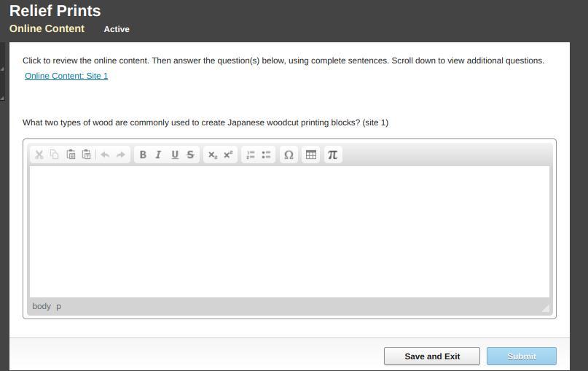This screenshot has width=588, height=371.
Task: Click the Submit button
Action: (522, 356)
